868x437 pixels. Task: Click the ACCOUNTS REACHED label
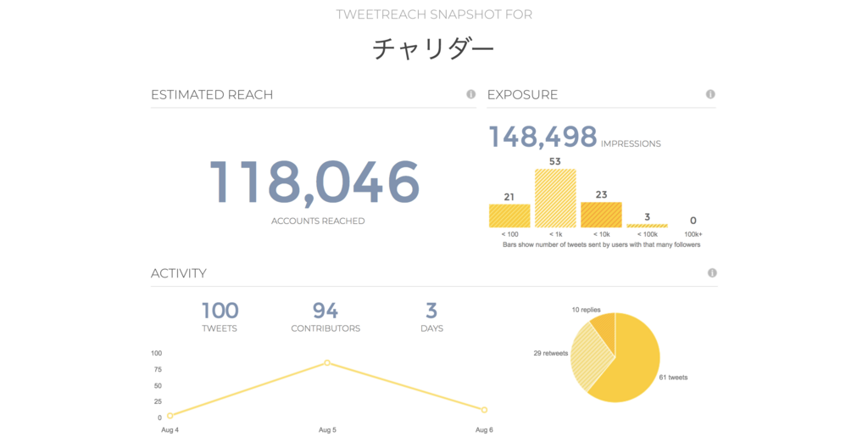click(x=318, y=221)
